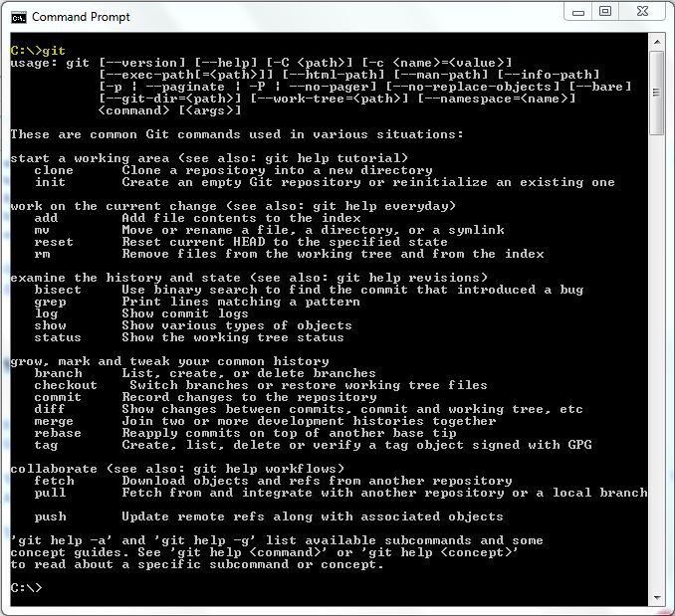Click the 'checkout' command entry

click(x=66, y=385)
